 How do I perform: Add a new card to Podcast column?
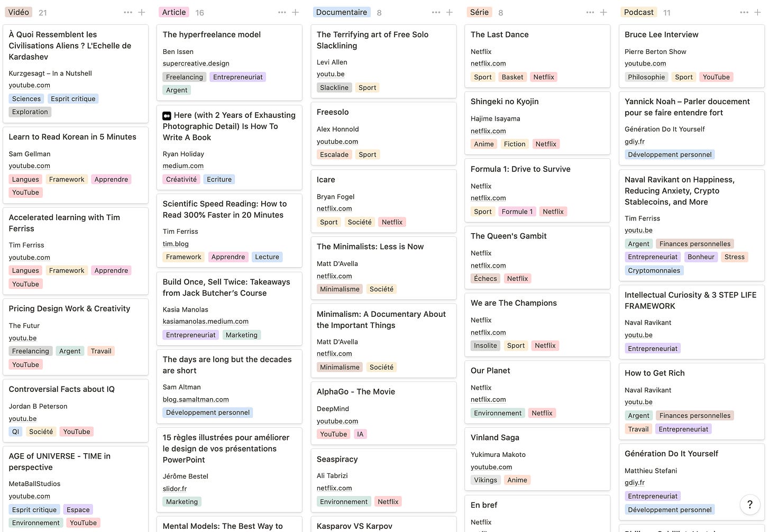pyautogui.click(x=757, y=12)
